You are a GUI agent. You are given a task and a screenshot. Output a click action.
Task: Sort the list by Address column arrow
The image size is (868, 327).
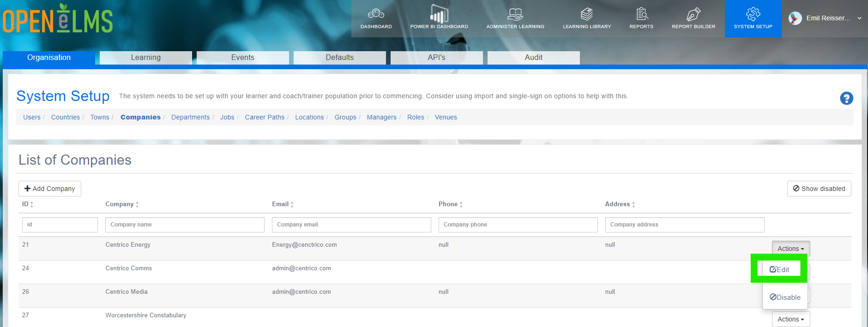coord(633,204)
